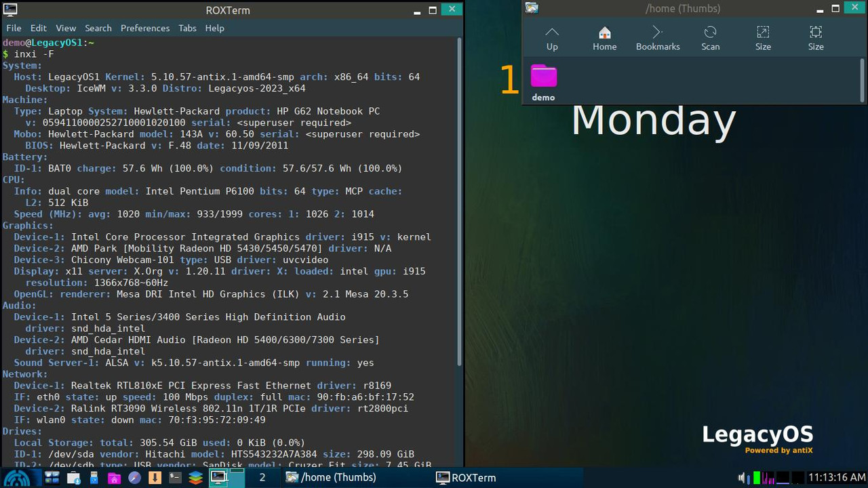Select the demo folder thumbnail

[x=543, y=83]
